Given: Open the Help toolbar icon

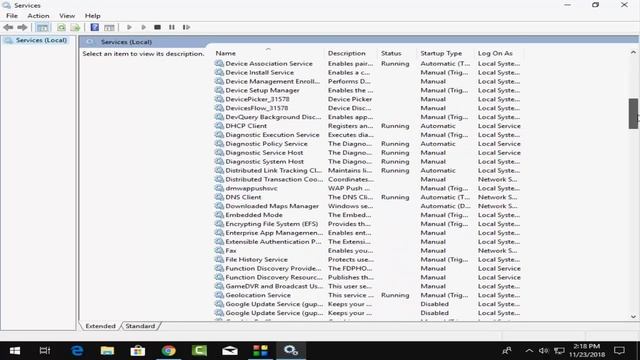Looking at the screenshot, I should [94, 27].
